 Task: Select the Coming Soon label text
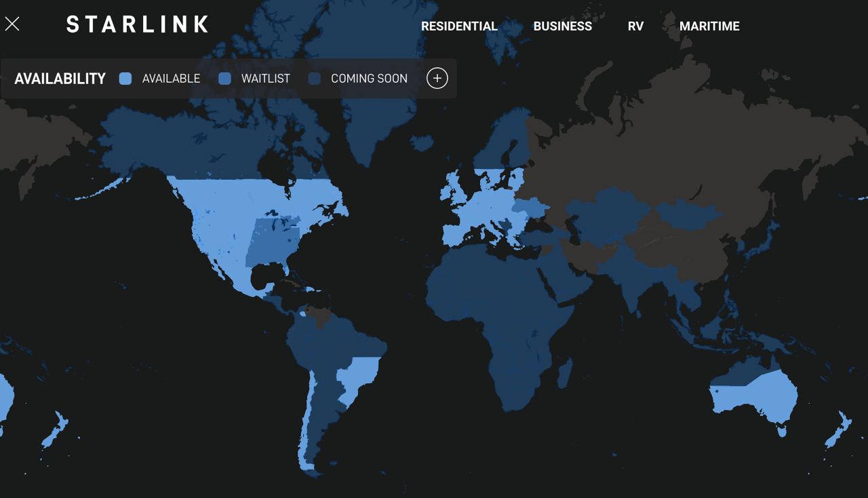[369, 79]
